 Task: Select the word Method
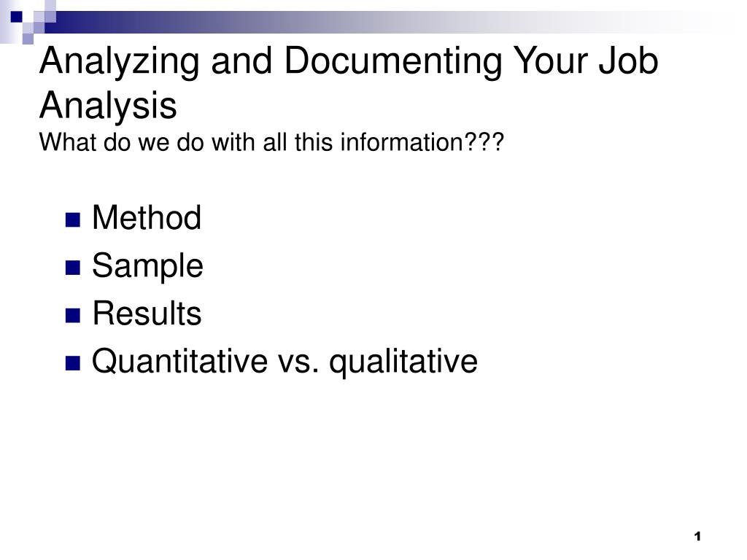click(147, 217)
